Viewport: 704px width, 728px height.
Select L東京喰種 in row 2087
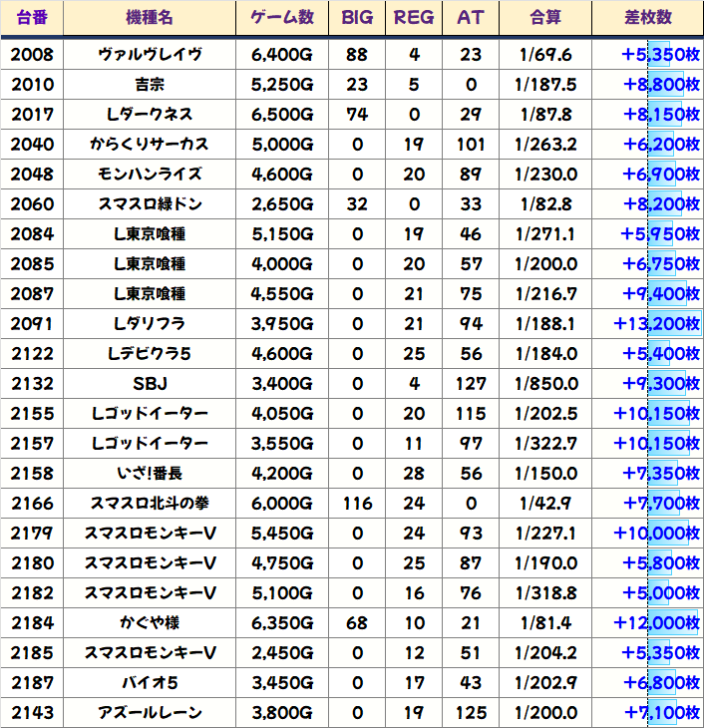150,294
